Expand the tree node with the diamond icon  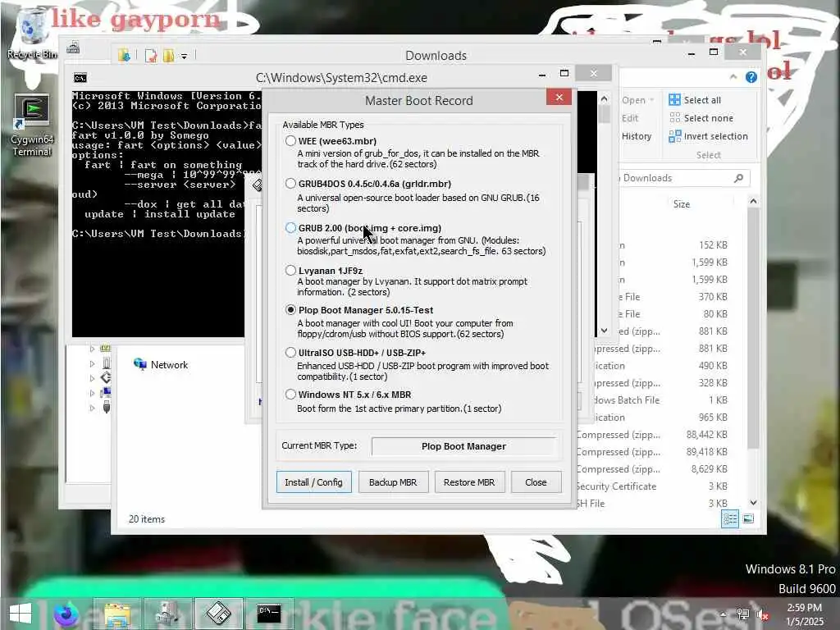(92, 378)
